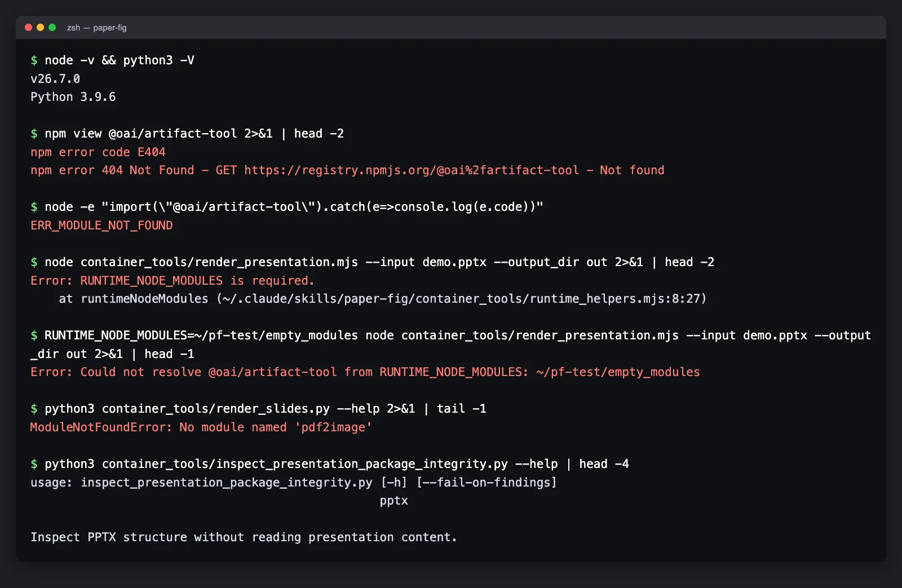Click the lone 'pptx' argument line
902x588 pixels.
click(x=394, y=501)
